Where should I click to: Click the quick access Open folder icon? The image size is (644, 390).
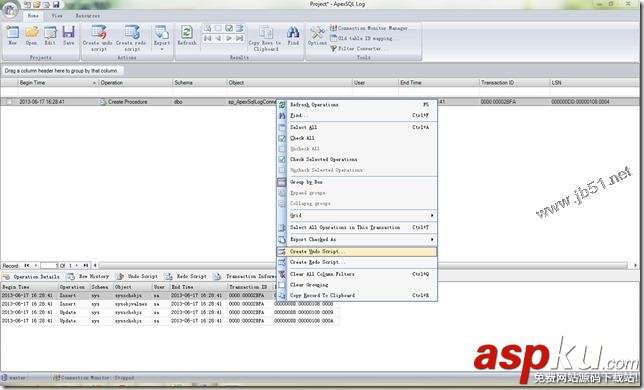(x=37, y=5)
